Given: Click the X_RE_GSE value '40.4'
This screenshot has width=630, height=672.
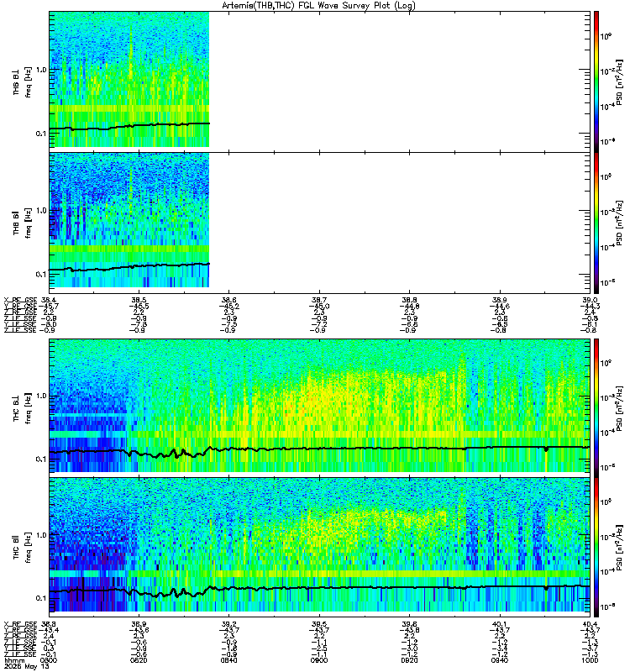Looking at the screenshot, I should pos(591,624).
